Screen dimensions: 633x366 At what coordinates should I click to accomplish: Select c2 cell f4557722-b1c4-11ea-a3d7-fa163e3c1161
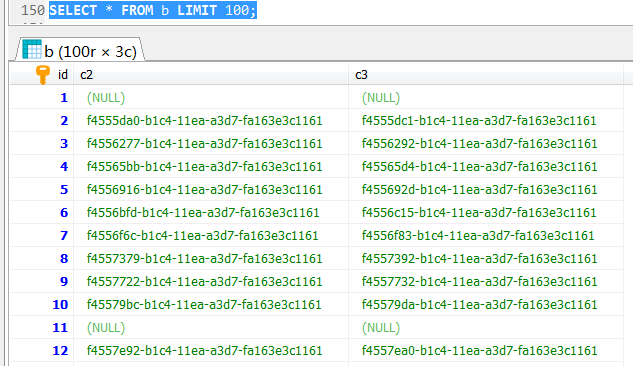click(211, 282)
